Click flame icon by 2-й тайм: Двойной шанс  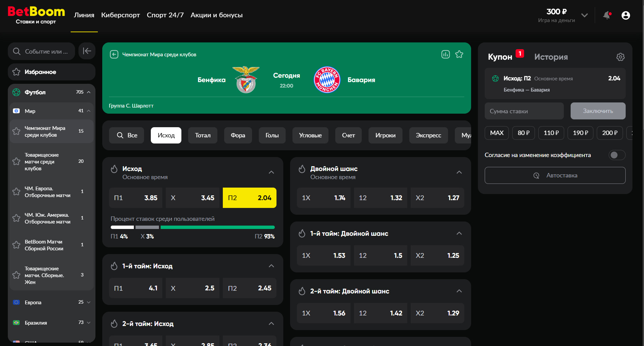pyautogui.click(x=302, y=291)
